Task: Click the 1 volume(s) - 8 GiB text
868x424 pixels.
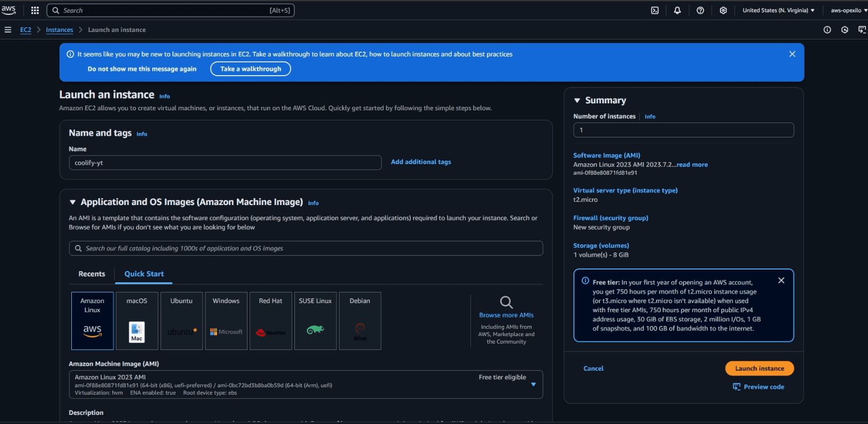Action: [601, 255]
